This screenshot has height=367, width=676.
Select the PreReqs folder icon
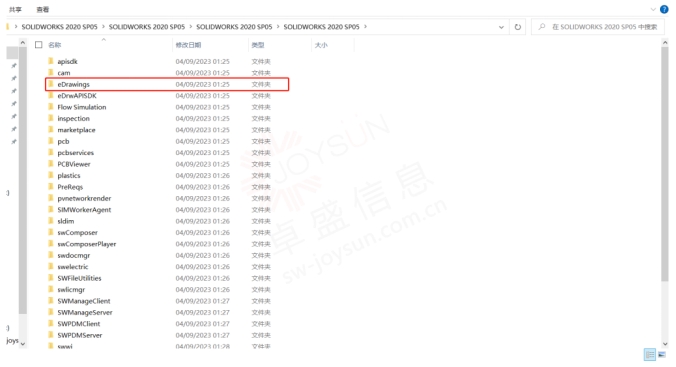point(50,187)
